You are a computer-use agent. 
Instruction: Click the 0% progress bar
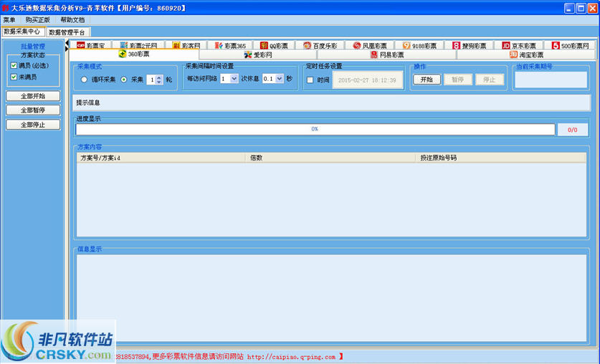pos(315,129)
